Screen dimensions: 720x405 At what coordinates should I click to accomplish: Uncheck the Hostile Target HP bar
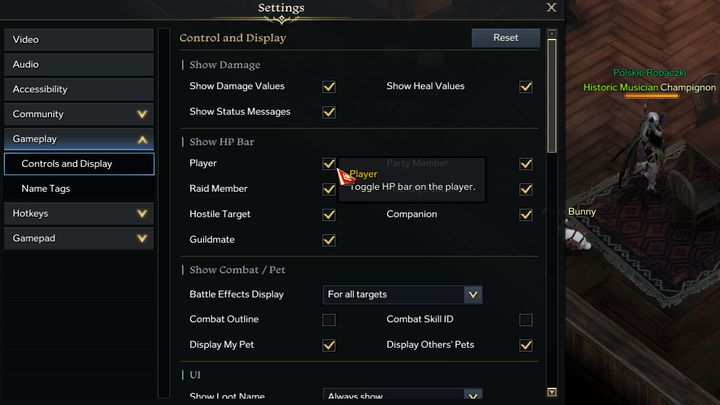coord(329,214)
